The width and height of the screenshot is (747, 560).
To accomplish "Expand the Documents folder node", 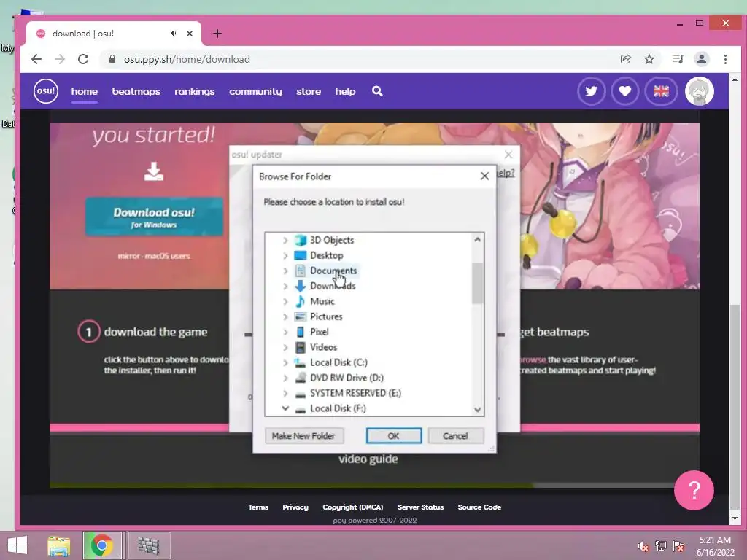I will click(x=285, y=271).
